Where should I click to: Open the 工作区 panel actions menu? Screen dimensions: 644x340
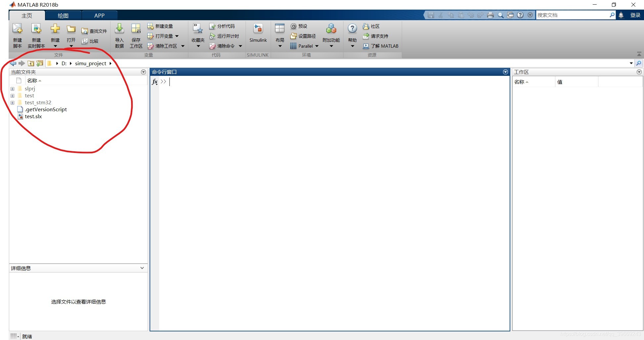click(x=639, y=72)
